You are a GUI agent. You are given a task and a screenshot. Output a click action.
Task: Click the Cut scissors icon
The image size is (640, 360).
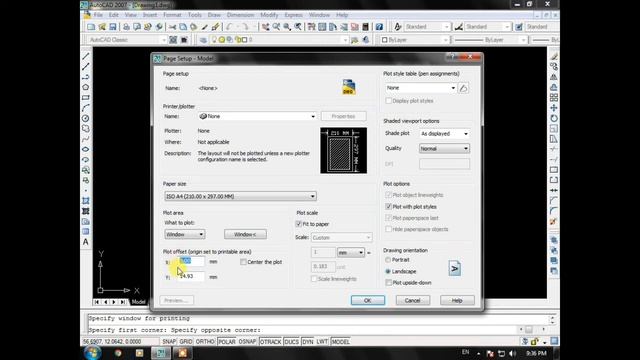coord(172,27)
